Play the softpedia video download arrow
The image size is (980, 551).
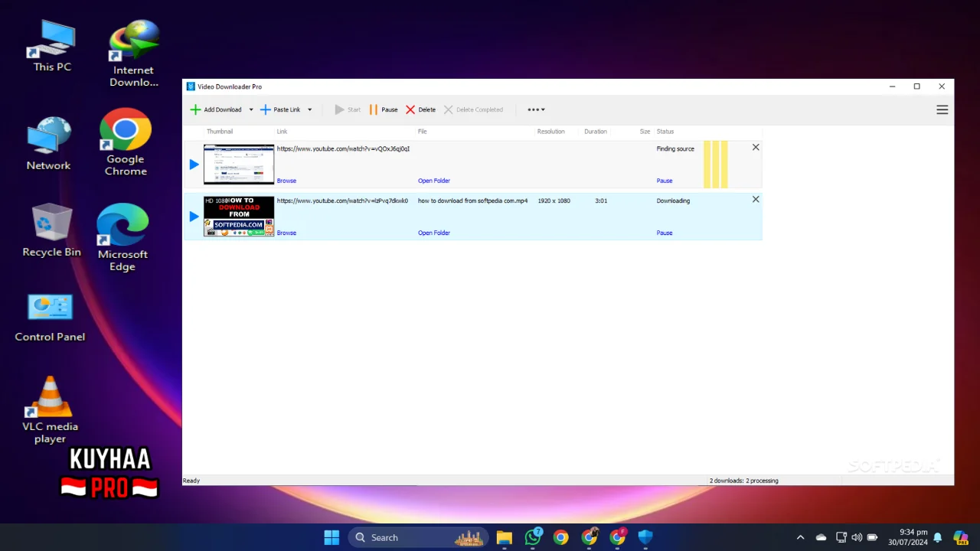194,216
